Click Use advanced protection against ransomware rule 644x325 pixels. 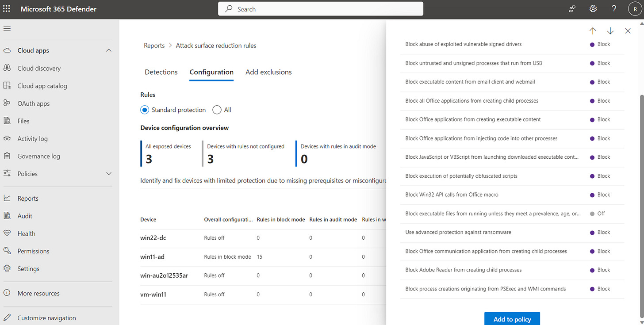[x=458, y=232]
